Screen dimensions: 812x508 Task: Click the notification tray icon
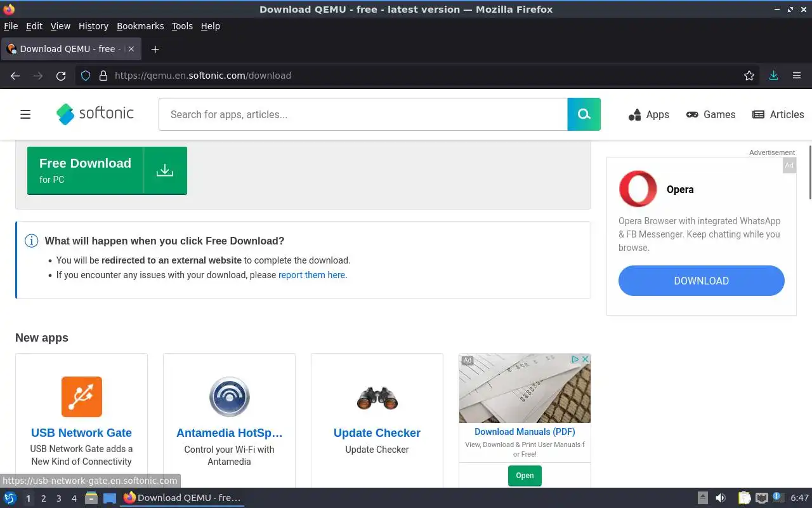tap(777, 498)
